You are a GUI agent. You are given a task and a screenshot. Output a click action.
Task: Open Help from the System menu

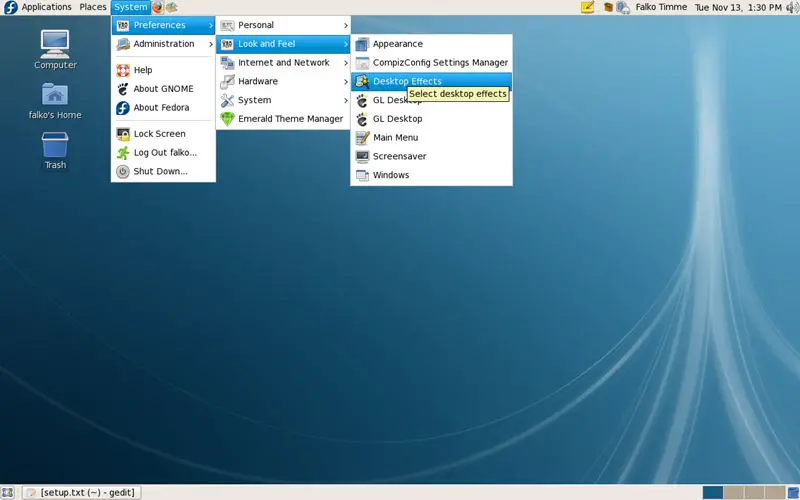tap(163, 70)
